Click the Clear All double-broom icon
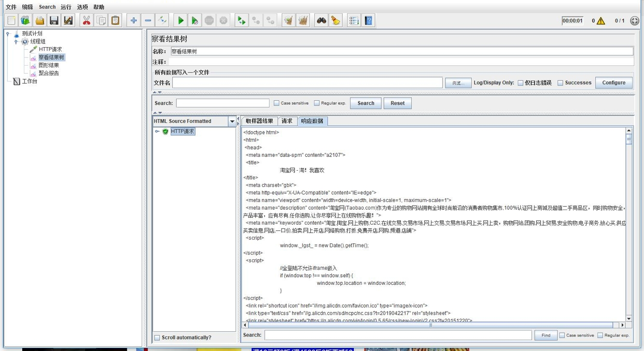Screen dimensions: 644x351 303,20
